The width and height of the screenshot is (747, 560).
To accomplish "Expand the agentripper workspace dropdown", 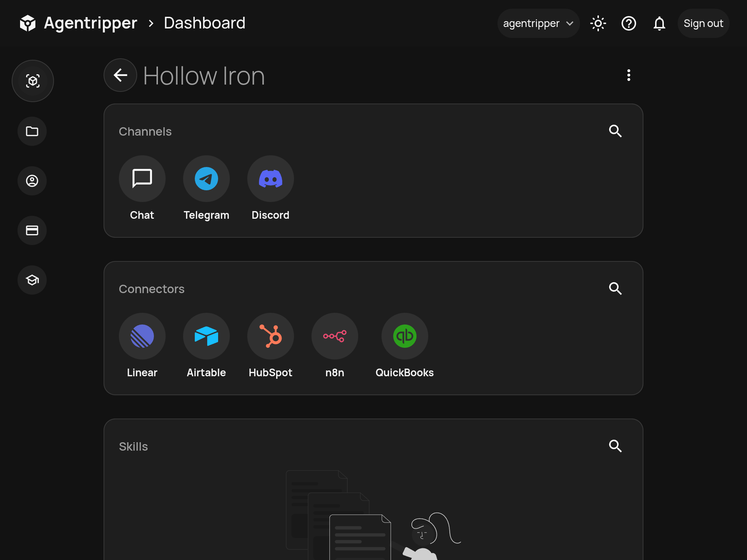I will 538,24.
